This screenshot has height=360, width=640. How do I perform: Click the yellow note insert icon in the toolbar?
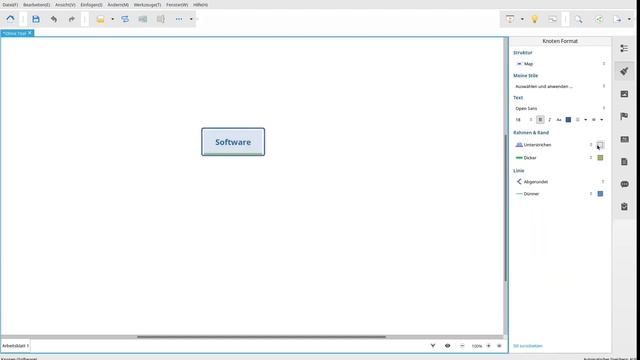[100, 19]
